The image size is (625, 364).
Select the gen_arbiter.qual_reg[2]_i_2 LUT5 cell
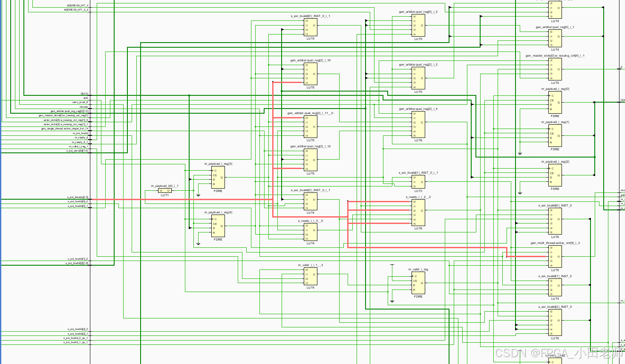pyautogui.click(x=418, y=78)
